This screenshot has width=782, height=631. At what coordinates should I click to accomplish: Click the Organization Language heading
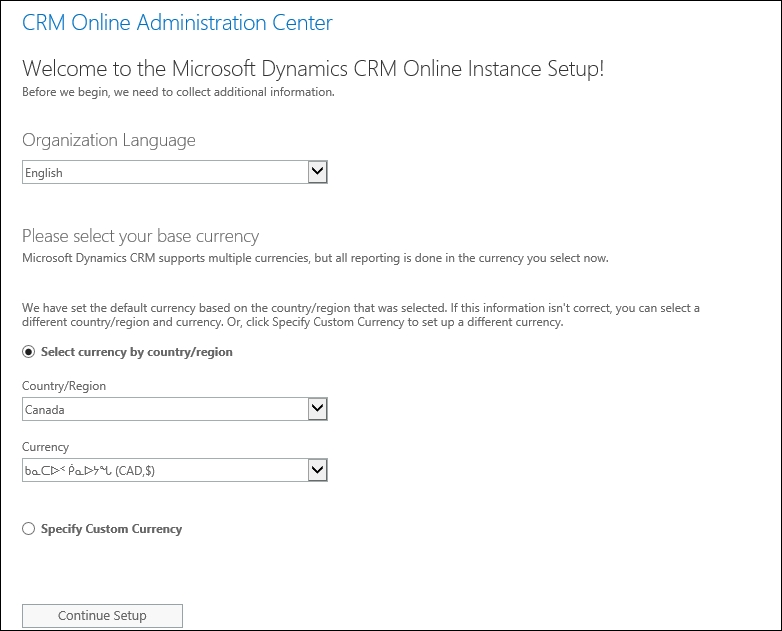[x=109, y=140]
